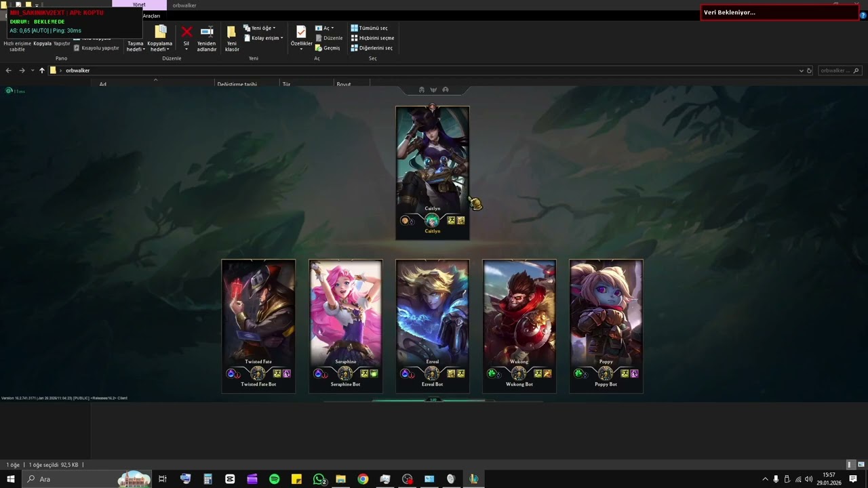Open the Geçmiş history item
Screen dimensions: 868x488
pyautogui.click(x=328, y=48)
